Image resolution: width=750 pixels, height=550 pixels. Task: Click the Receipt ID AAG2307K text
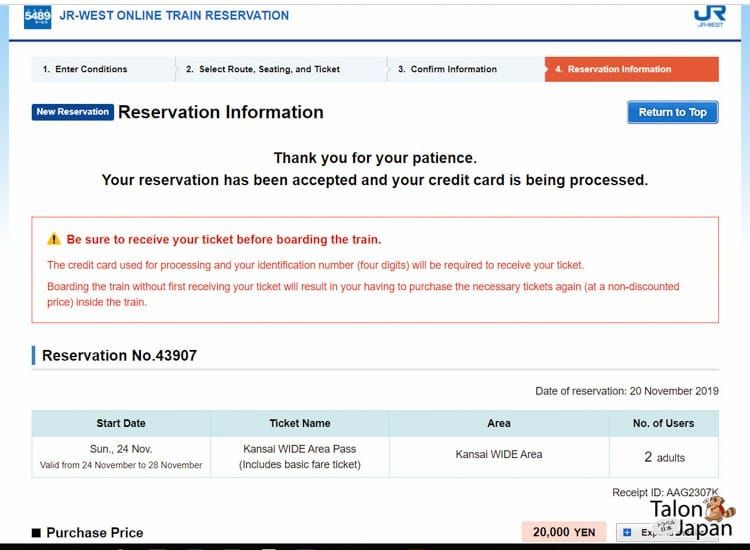coord(665,492)
